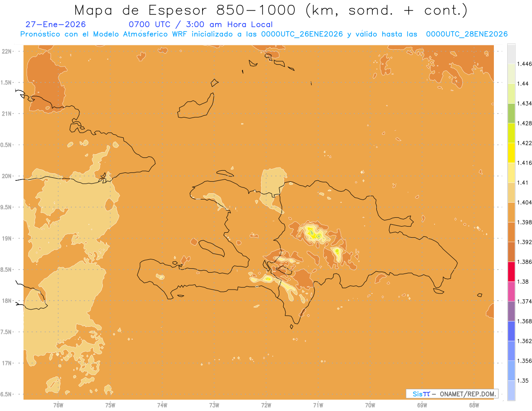
Task: Click the colorbar value '1.362'
Action: pos(524,341)
